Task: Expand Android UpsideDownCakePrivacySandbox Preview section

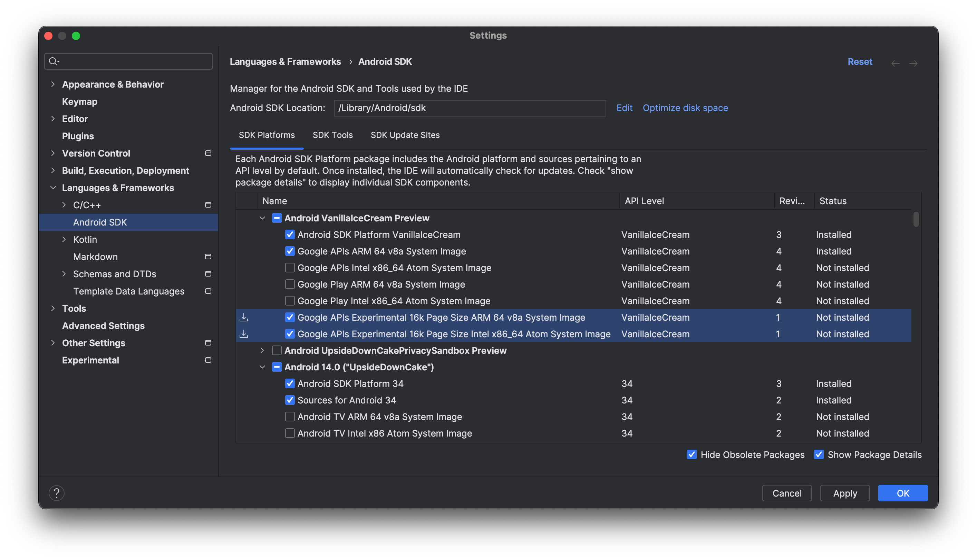Action: [262, 350]
